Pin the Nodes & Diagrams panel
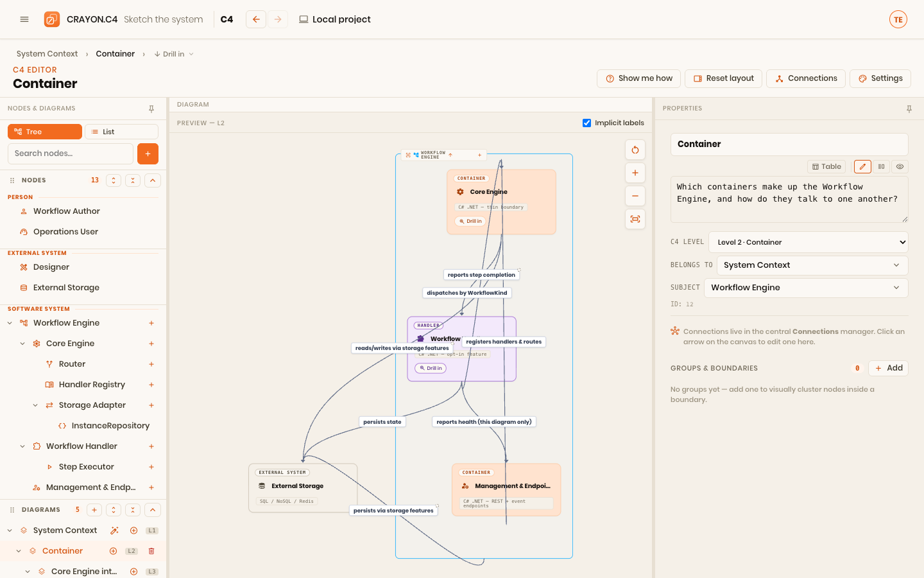Viewport: 924px width, 578px height. [151, 109]
